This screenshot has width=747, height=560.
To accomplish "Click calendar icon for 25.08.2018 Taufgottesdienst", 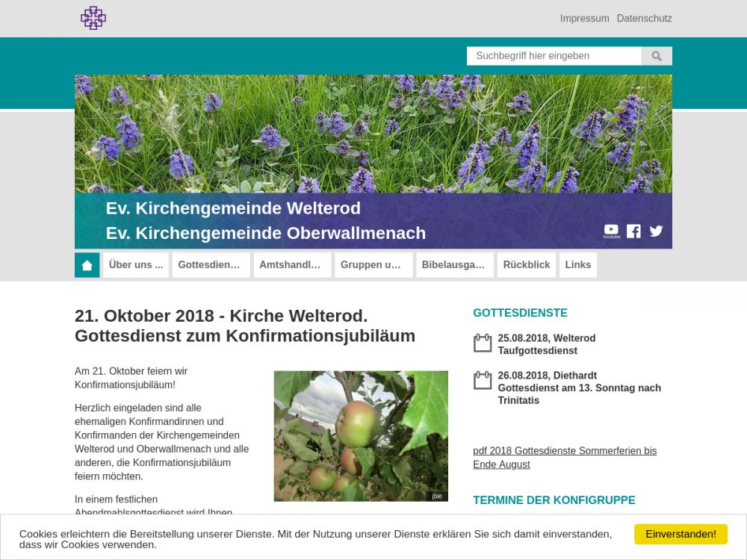I will coord(483,343).
